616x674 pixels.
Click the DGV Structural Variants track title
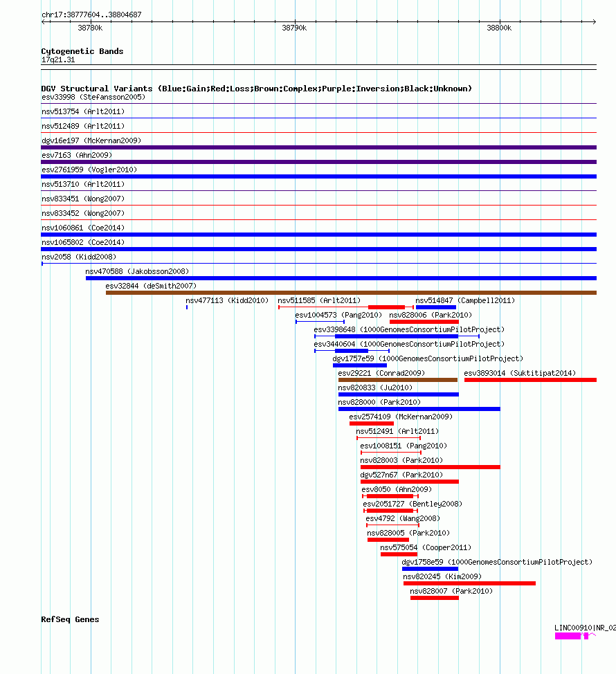pos(256,89)
